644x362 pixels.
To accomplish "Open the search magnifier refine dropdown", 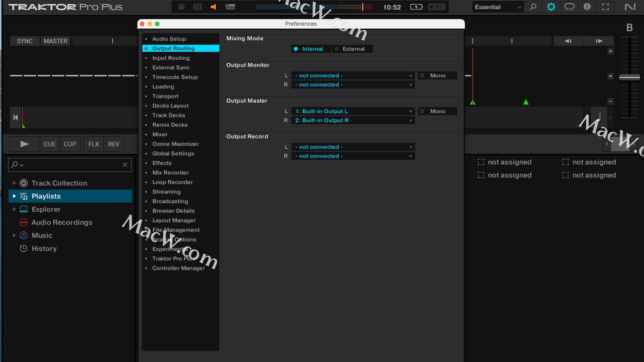I will tap(17, 165).
